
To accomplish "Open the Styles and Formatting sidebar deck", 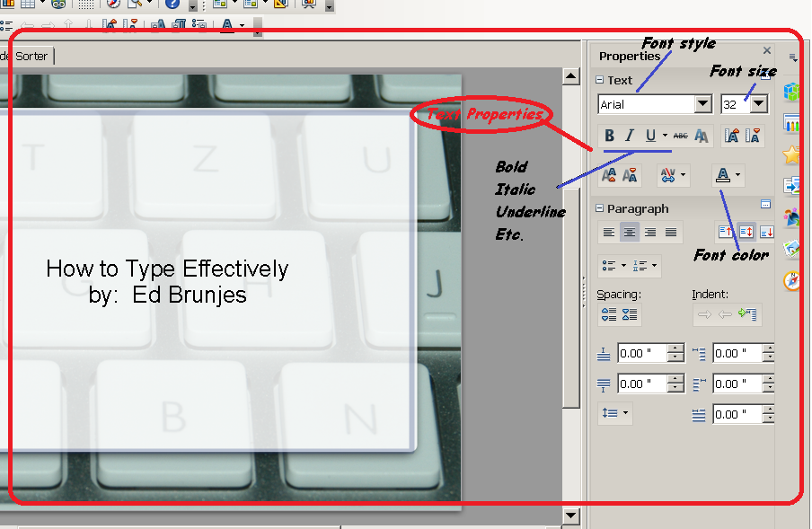I will pyautogui.click(x=792, y=218).
